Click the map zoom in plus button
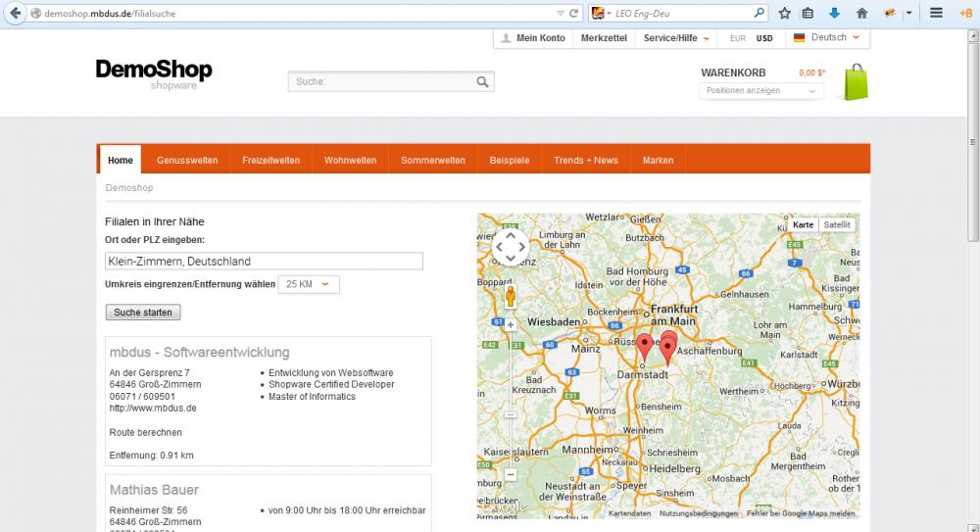The image size is (980, 532). pyautogui.click(x=511, y=324)
